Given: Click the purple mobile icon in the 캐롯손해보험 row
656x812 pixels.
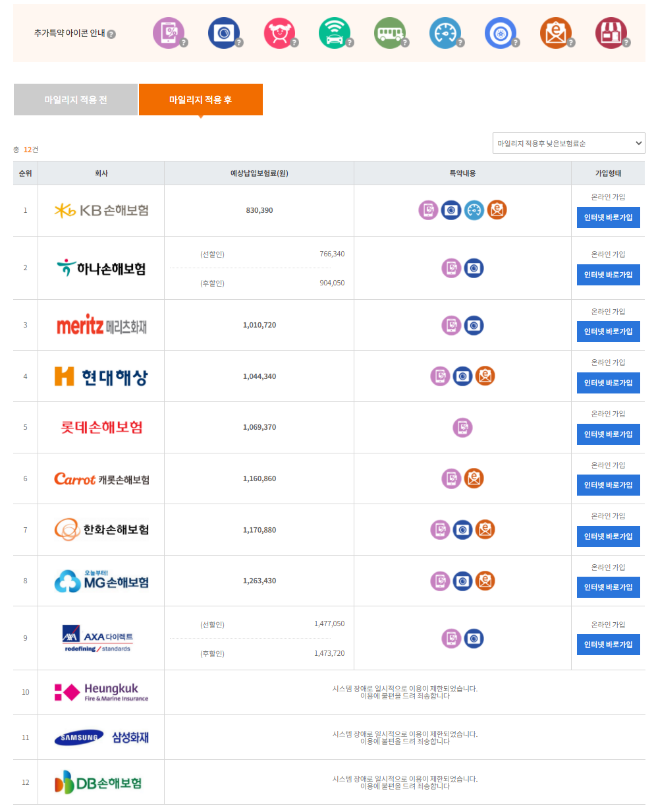Looking at the screenshot, I should (451, 478).
